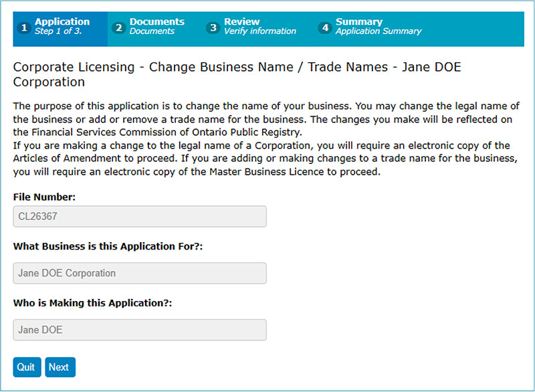535x392 pixels.
Task: Select the applicant name field with Jane DOE
Action: click(140, 330)
